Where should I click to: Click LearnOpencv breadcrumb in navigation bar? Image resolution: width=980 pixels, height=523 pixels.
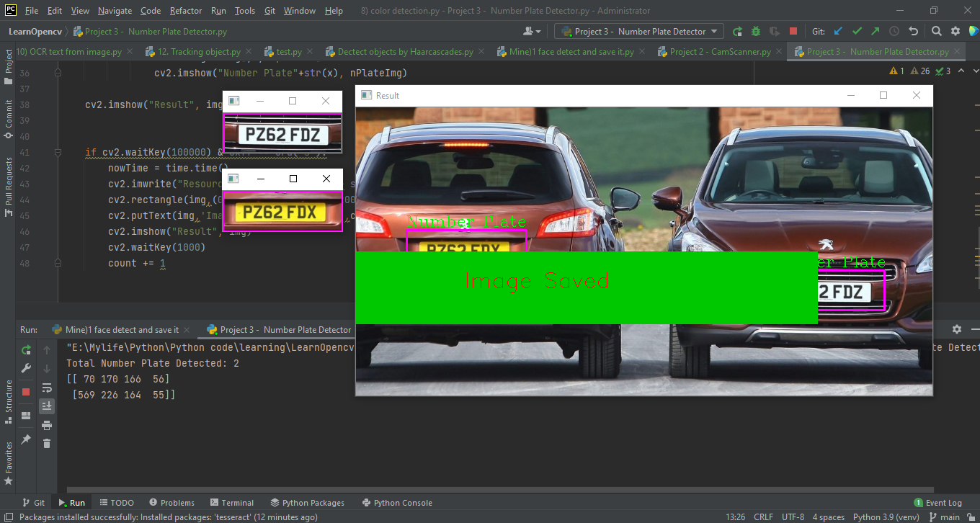pyautogui.click(x=36, y=31)
